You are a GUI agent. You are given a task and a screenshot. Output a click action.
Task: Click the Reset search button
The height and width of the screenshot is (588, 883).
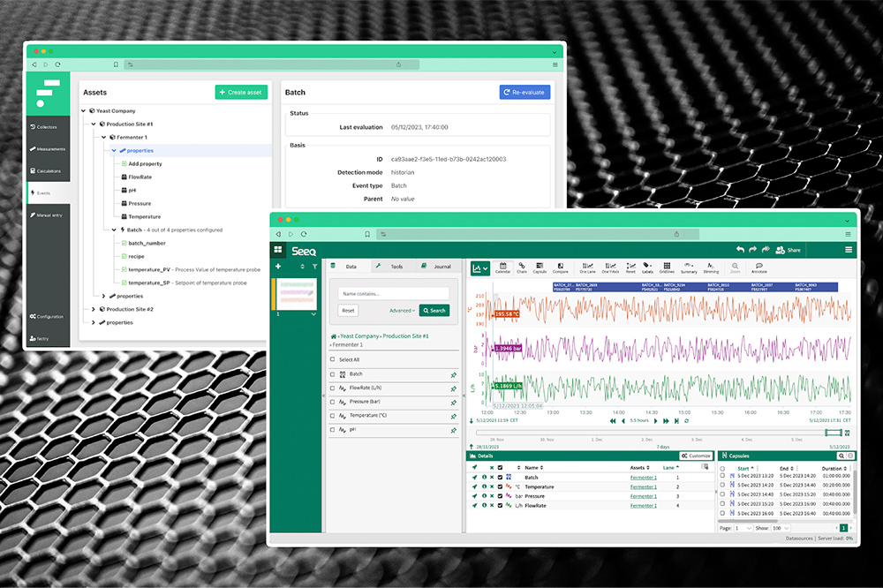point(349,311)
